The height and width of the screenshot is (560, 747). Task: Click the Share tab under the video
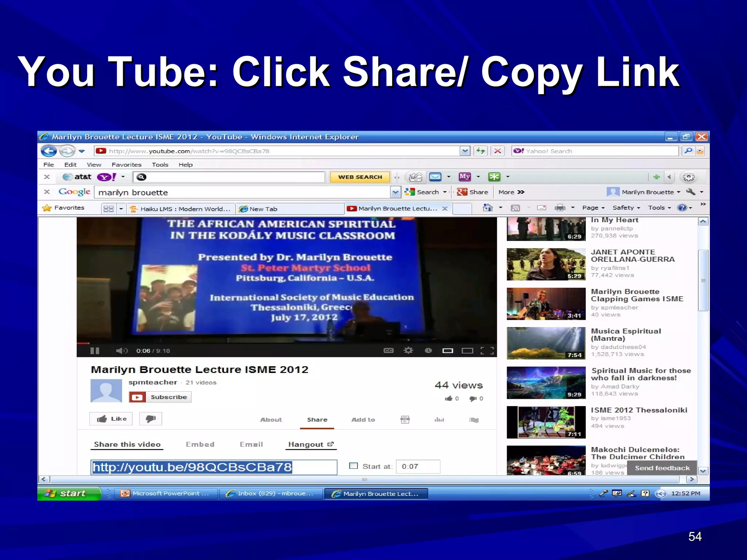317,420
